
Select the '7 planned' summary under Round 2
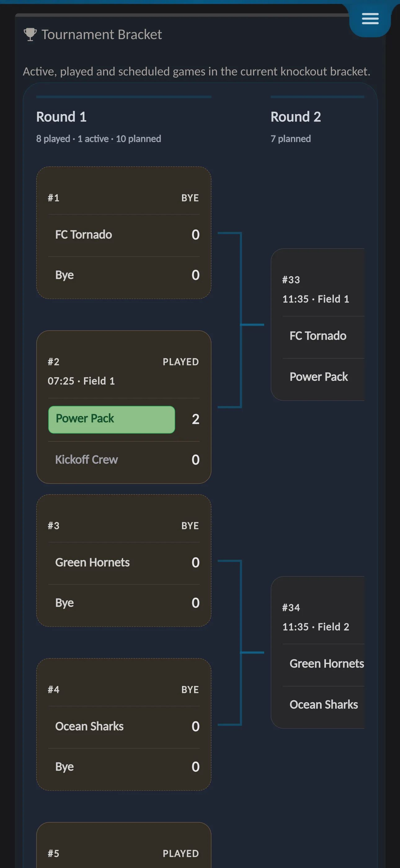(291, 139)
